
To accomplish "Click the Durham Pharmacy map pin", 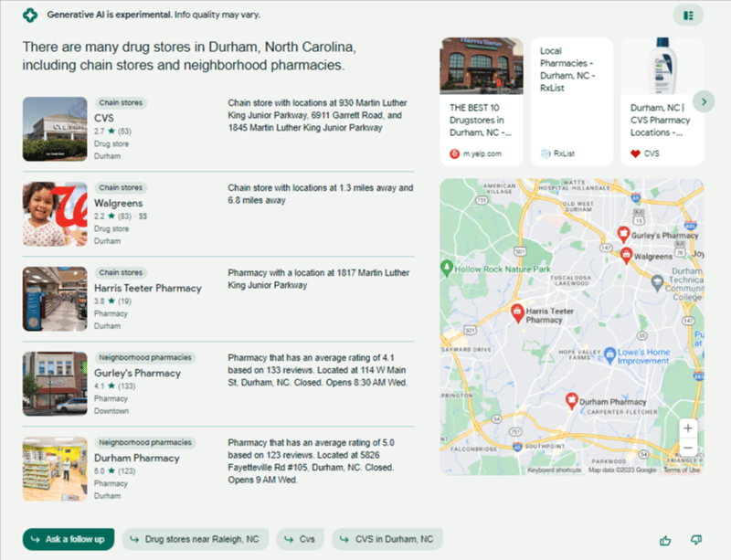I will point(572,400).
